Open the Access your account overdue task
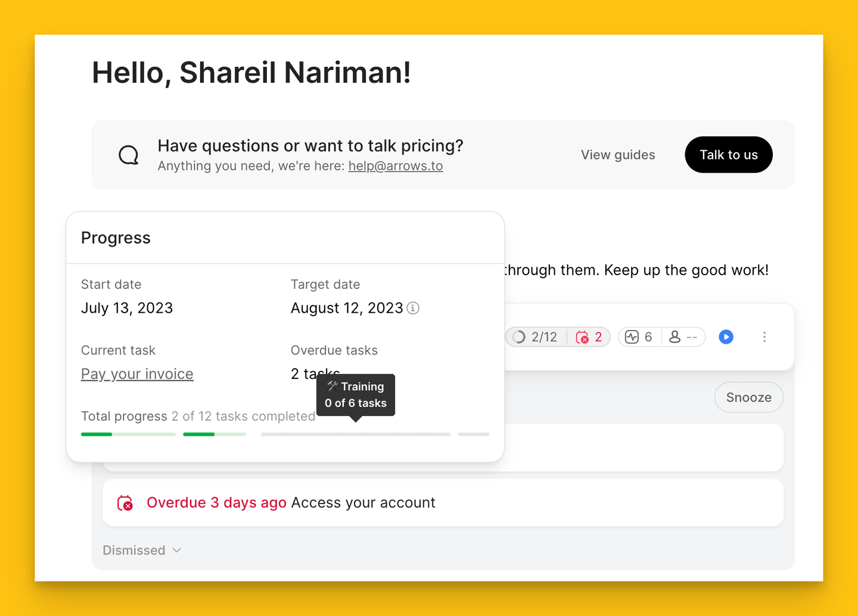Image resolution: width=858 pixels, height=616 pixels. [x=443, y=503]
